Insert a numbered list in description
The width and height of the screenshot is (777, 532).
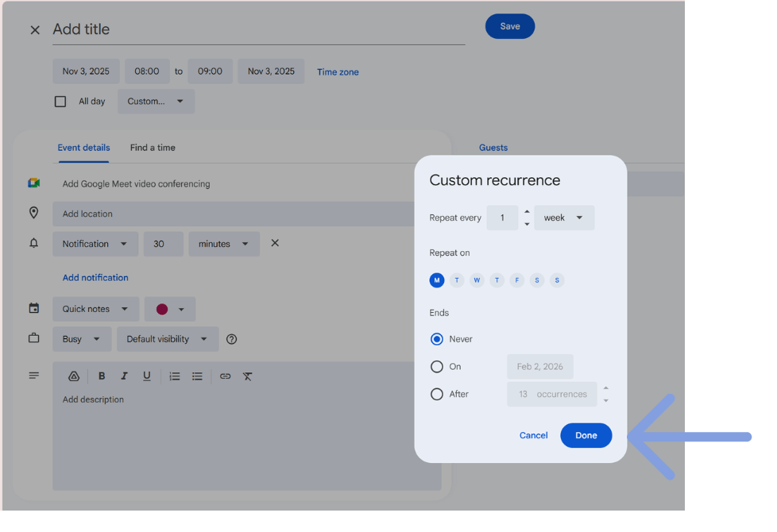pos(175,376)
